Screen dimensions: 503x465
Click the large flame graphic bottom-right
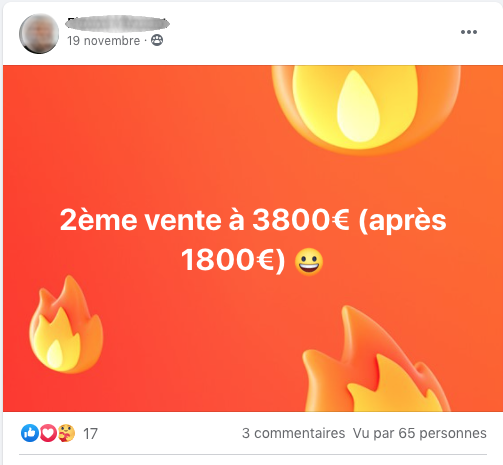tap(376, 359)
